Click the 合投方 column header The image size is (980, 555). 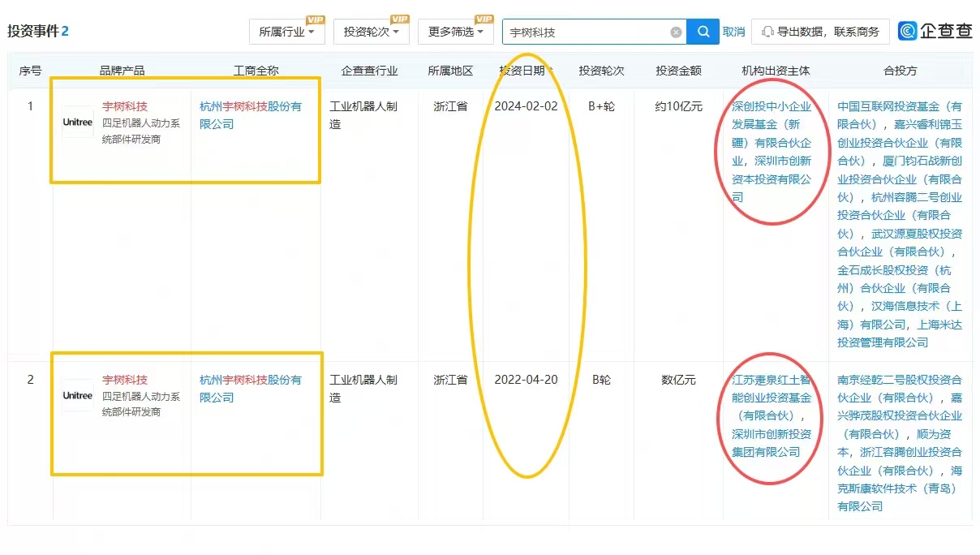pyautogui.click(x=900, y=71)
